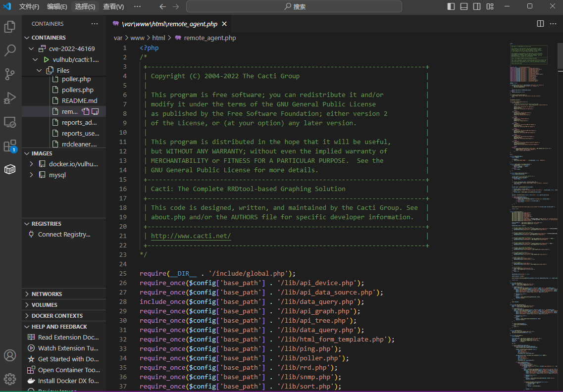Open the Search view in activity bar
The width and height of the screenshot is (563, 392).
coord(10,50)
